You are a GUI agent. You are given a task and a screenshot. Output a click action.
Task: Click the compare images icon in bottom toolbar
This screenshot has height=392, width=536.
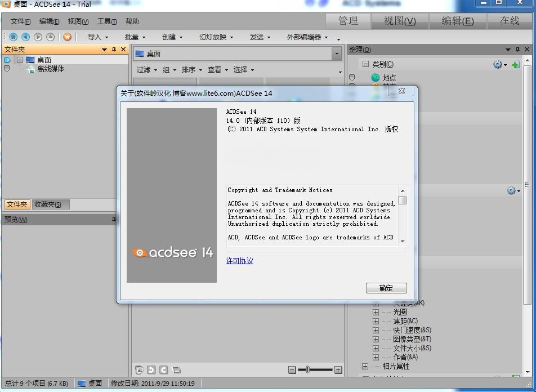coord(139,370)
